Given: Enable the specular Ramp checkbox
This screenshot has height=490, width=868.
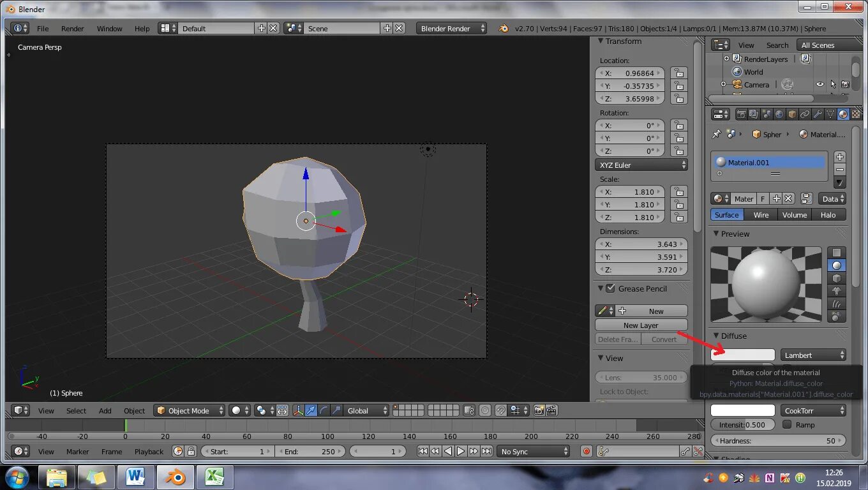Looking at the screenshot, I should [x=787, y=424].
